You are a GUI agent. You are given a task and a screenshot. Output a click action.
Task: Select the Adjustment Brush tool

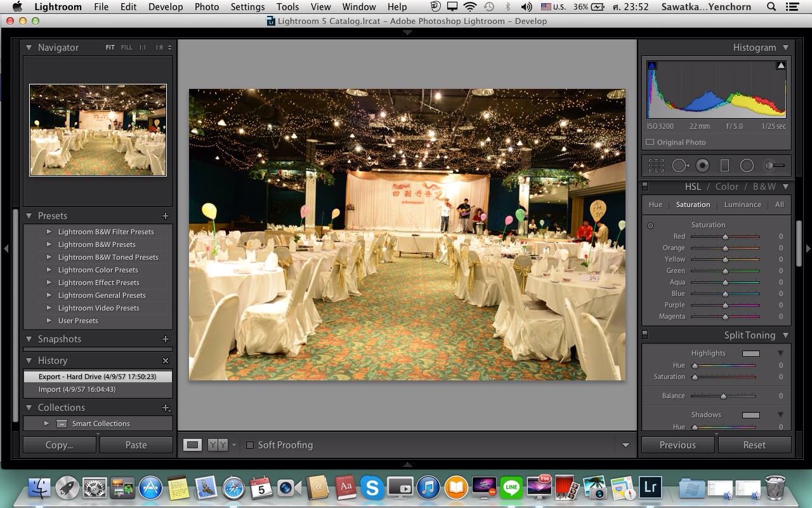click(x=774, y=166)
